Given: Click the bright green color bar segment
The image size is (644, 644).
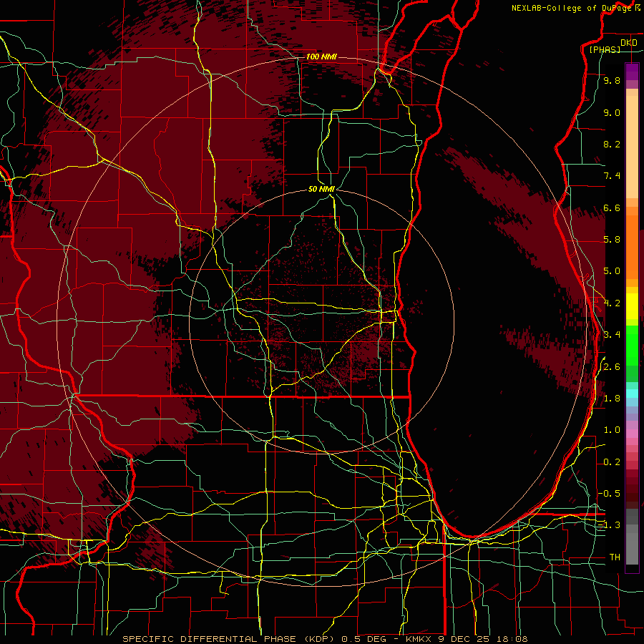Looking at the screenshot, I should click(632, 346).
